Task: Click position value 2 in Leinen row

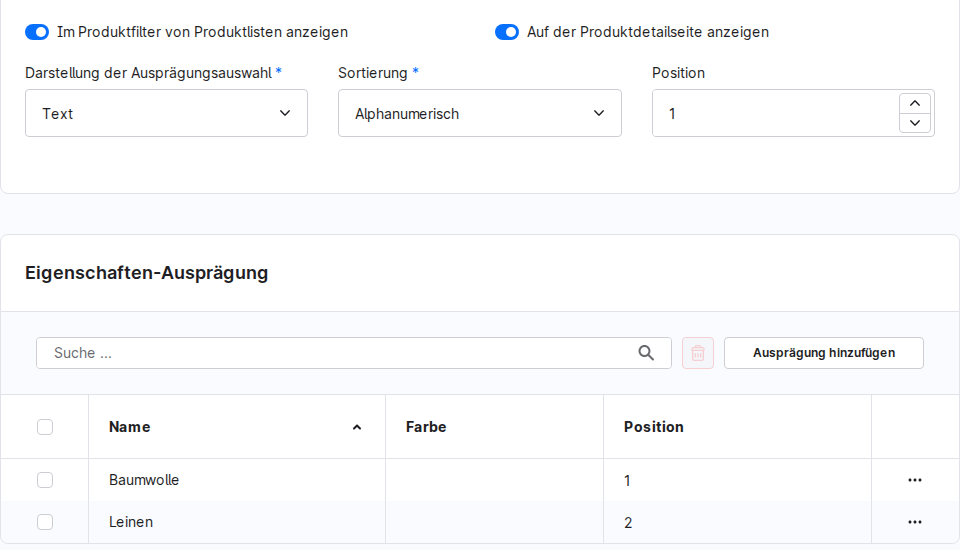Action: point(628,522)
